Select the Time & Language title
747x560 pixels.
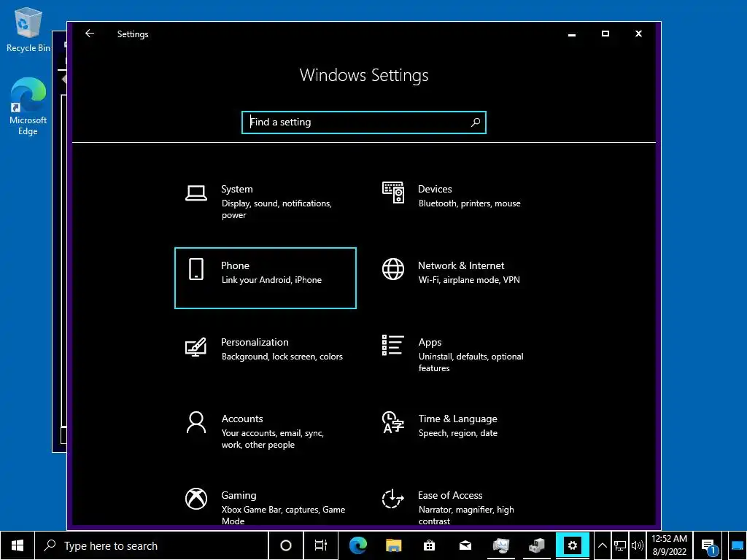pyautogui.click(x=458, y=419)
